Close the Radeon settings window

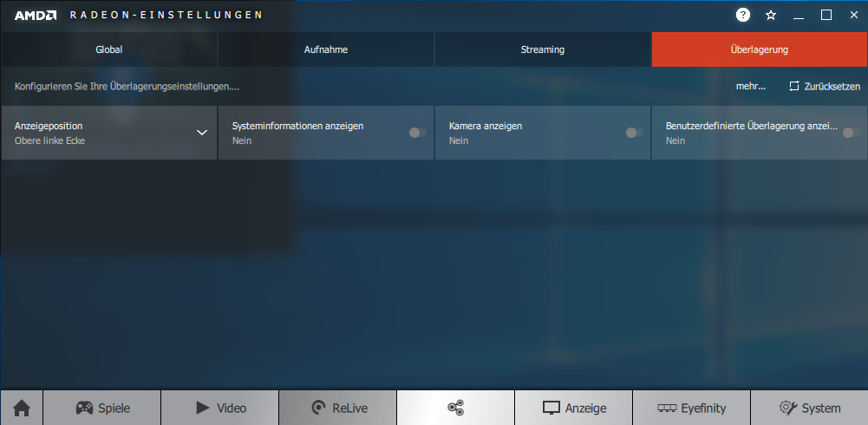tap(853, 16)
